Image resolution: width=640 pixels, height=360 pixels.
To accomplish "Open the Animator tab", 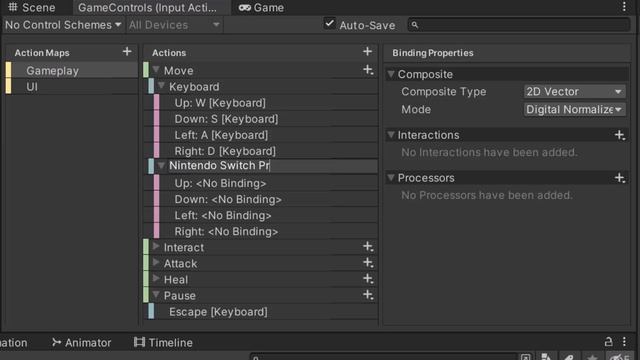I will pyautogui.click(x=82, y=342).
